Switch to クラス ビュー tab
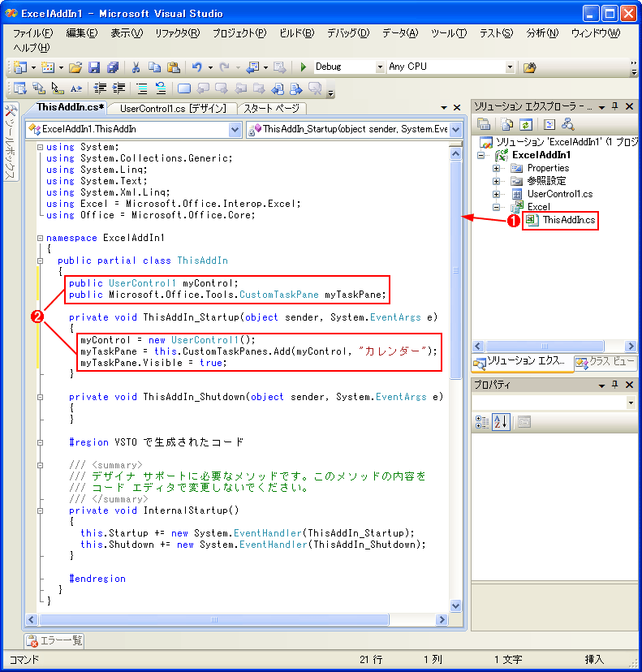Viewport: 642px width, 672px height. (x=605, y=362)
